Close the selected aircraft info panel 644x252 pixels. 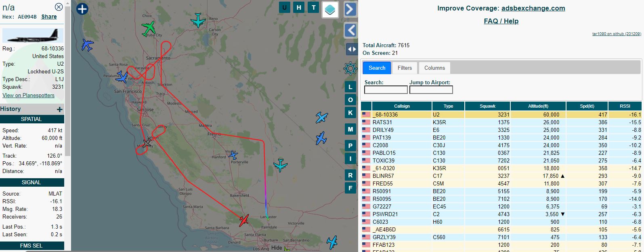[59, 7]
